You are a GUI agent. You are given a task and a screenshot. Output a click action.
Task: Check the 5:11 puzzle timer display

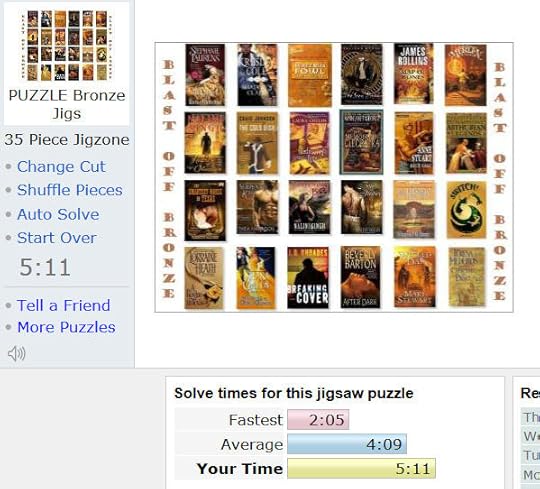point(45,267)
